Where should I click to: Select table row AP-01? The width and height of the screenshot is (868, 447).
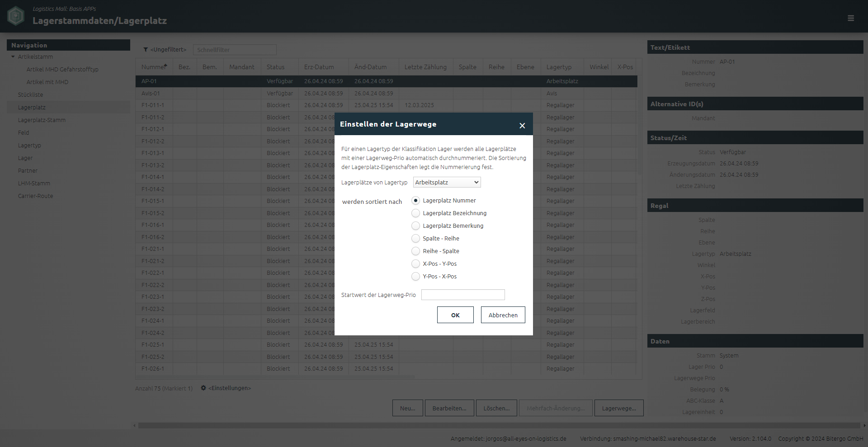[387, 81]
